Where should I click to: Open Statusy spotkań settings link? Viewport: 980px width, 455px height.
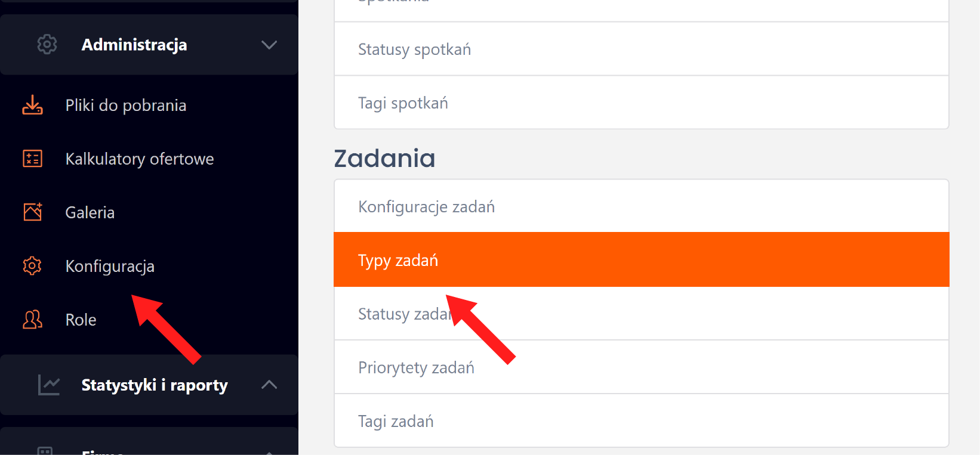[415, 49]
